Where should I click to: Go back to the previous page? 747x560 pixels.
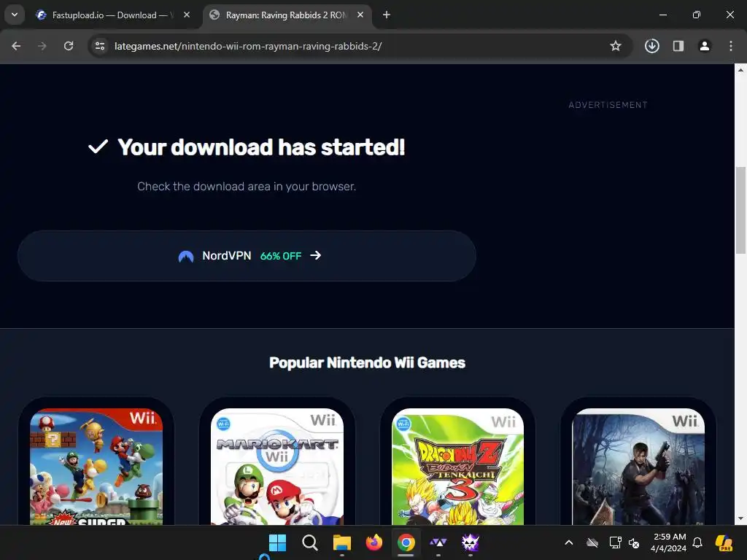pyautogui.click(x=16, y=46)
